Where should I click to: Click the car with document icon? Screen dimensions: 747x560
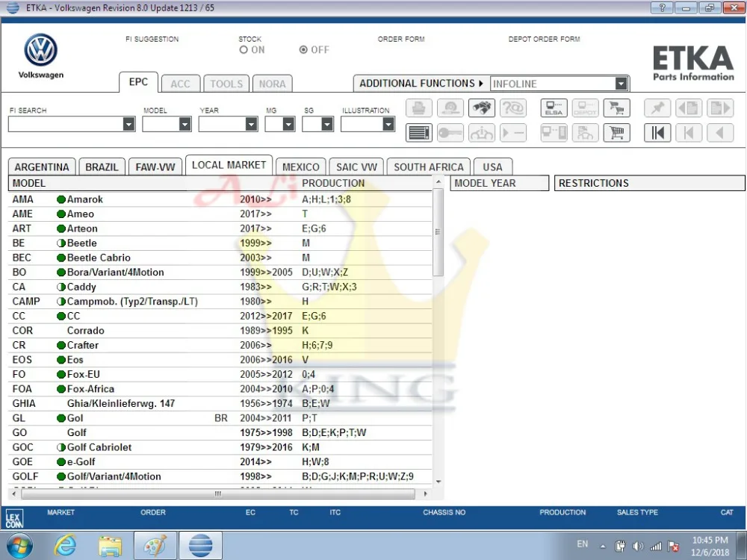585,133
